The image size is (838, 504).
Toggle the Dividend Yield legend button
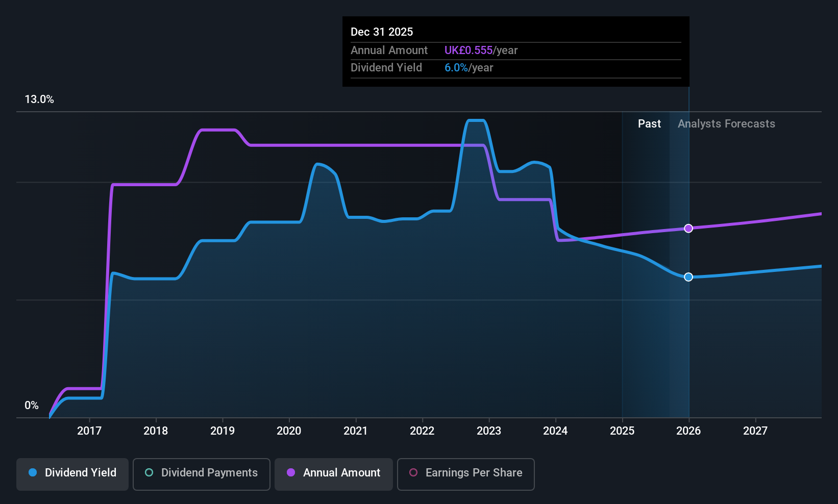[72, 474]
